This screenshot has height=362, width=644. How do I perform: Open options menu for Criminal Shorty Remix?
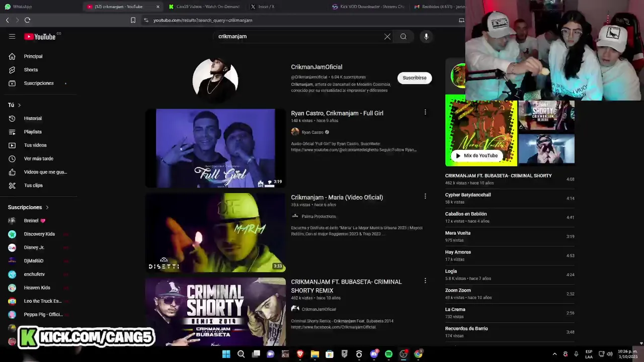click(x=425, y=281)
